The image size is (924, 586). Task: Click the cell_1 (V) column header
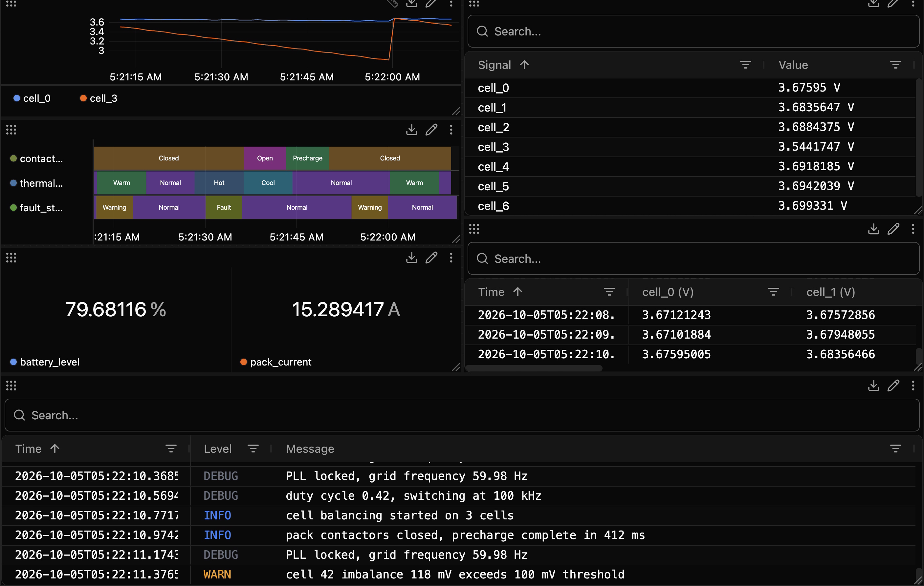(x=831, y=292)
